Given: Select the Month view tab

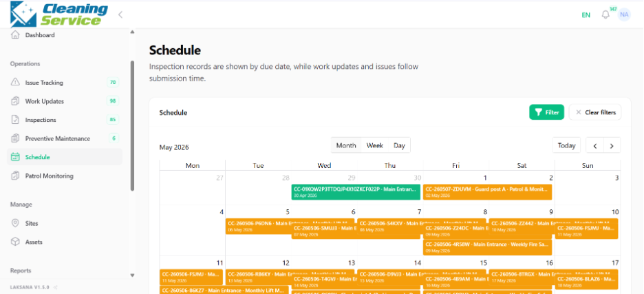Looking at the screenshot, I should click(346, 145).
